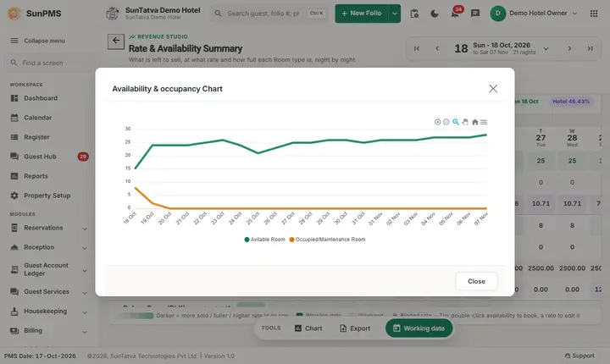Select the chart panning hand tool
Image resolution: width=610 pixels, height=364 pixels.
(x=465, y=122)
